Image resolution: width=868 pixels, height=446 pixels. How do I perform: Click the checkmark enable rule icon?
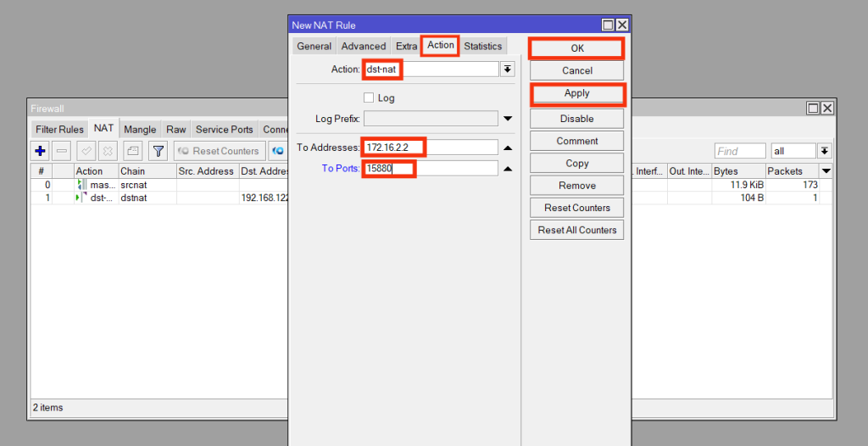[86, 151]
